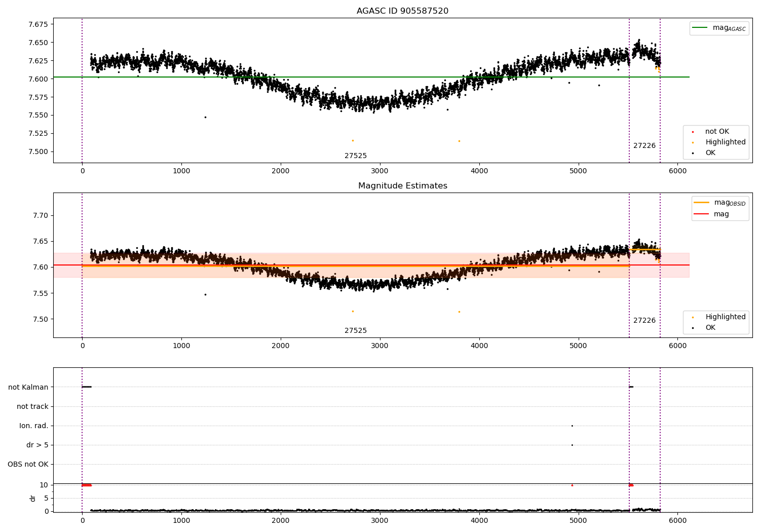This screenshot has width=760, height=532.
Task: Click the "dr > 5" row label
Action: 37,445
